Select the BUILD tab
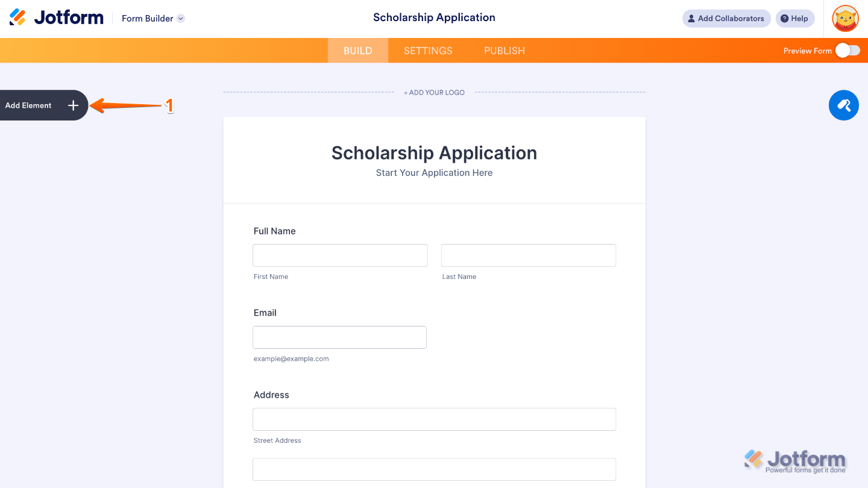This screenshot has height=488, width=868. coord(357,51)
